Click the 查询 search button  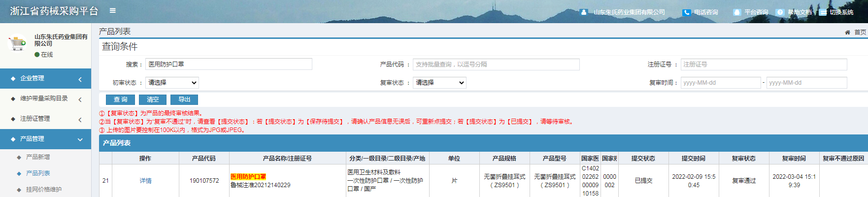121,99
